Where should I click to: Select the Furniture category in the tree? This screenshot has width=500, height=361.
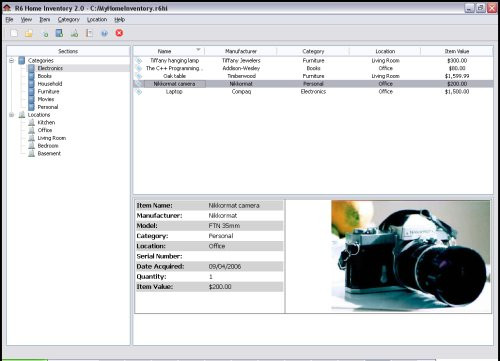[x=48, y=91]
